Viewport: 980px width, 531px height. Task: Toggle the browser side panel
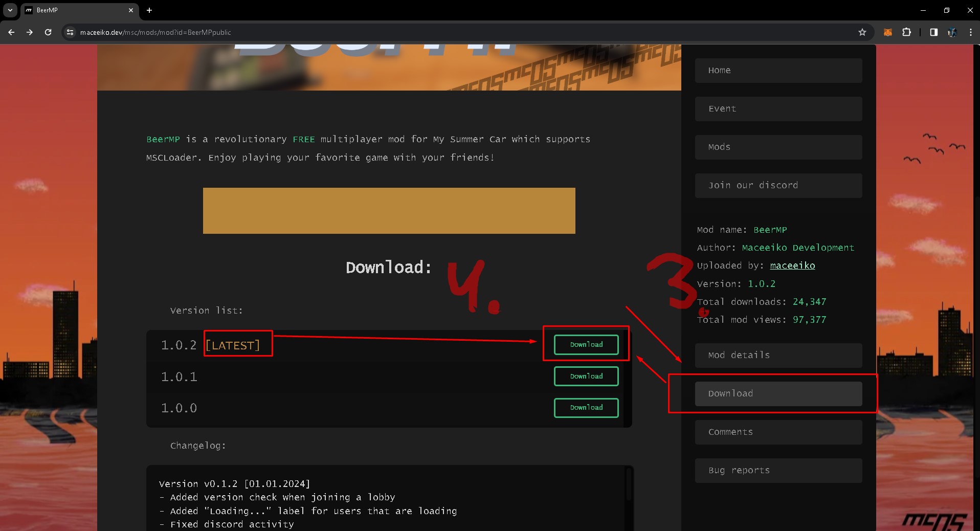[933, 32]
